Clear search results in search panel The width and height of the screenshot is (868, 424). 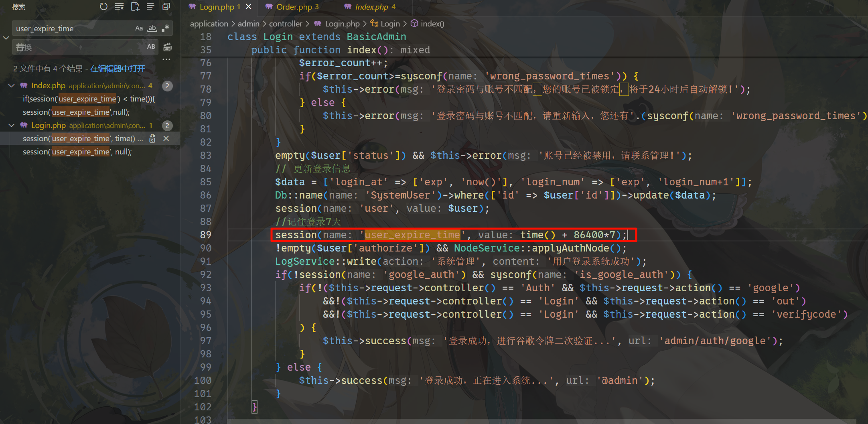coord(119,6)
